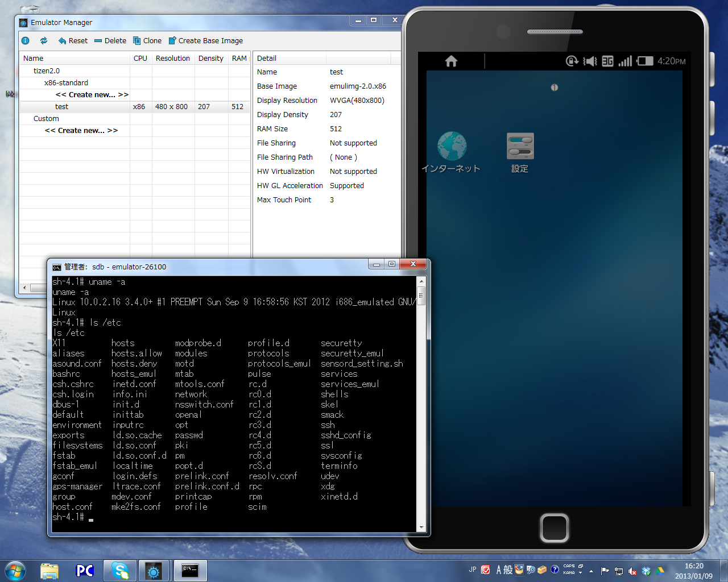Viewport: 728px width, 582px height.
Task: Click the WVGA(480x800) resolution value
Action: pos(357,100)
